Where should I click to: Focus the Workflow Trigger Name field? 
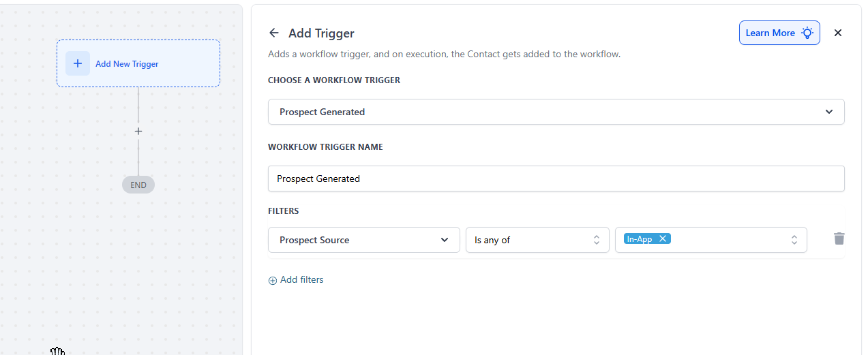[556, 179]
